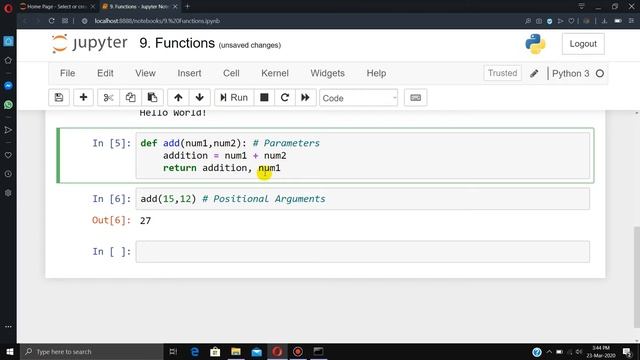The image size is (640, 360).
Task: Restart the kernel with circular arrow icon
Action: [x=284, y=98]
